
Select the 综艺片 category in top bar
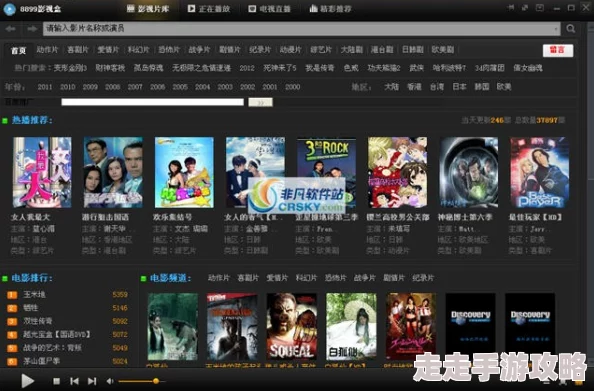(x=321, y=50)
